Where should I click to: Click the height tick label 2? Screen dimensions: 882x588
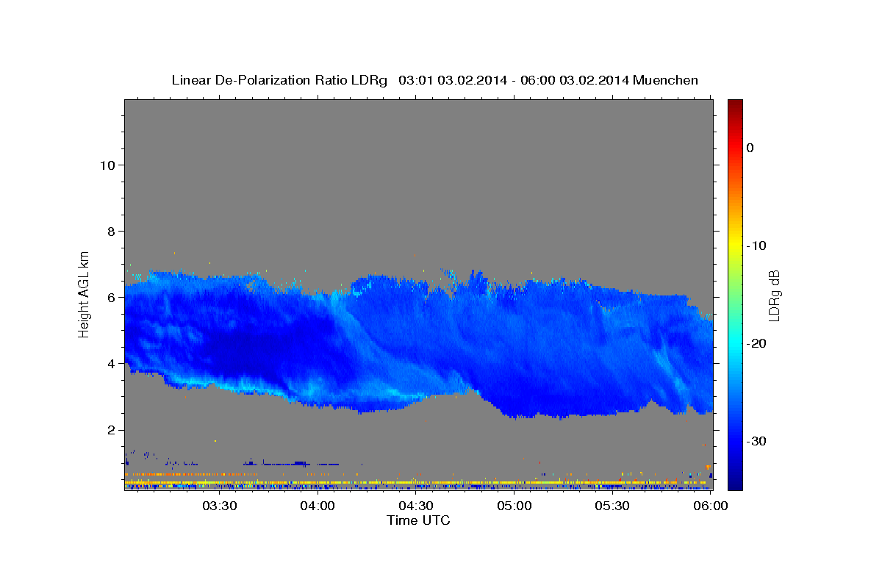(112, 429)
